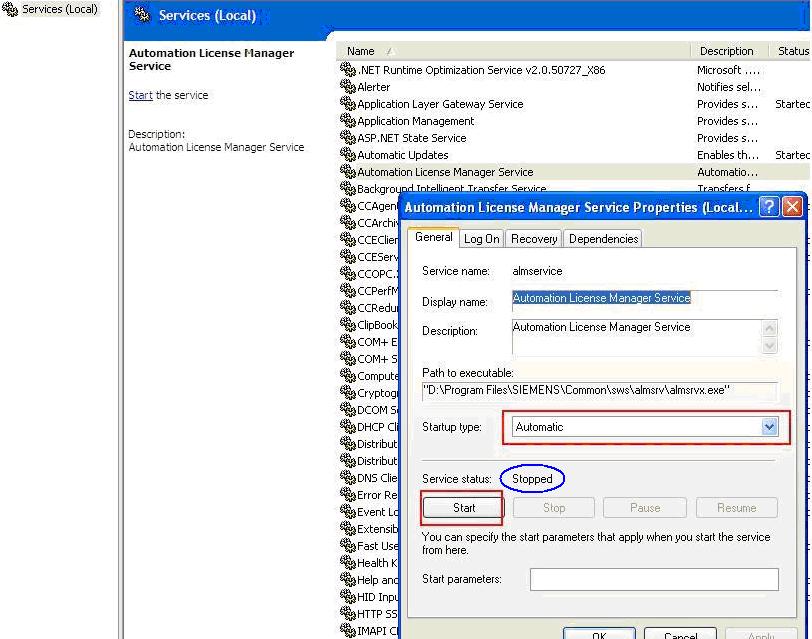Click the greyed-out Pause button
This screenshot has width=812, height=639.
pos(645,507)
